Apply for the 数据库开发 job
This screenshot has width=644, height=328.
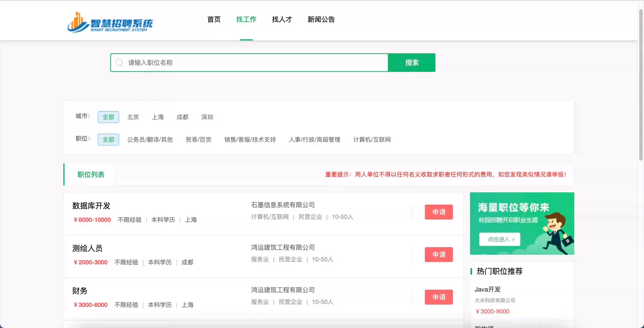point(438,212)
